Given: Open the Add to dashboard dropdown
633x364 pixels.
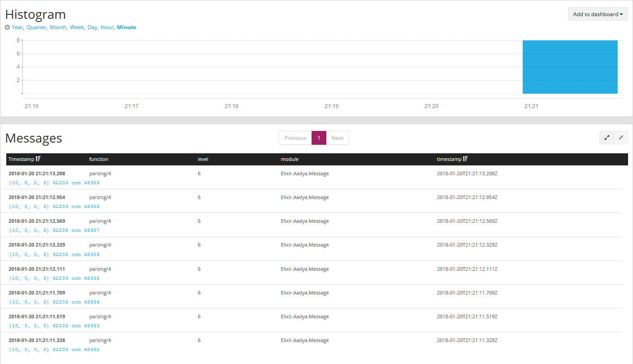Looking at the screenshot, I should click(x=598, y=14).
